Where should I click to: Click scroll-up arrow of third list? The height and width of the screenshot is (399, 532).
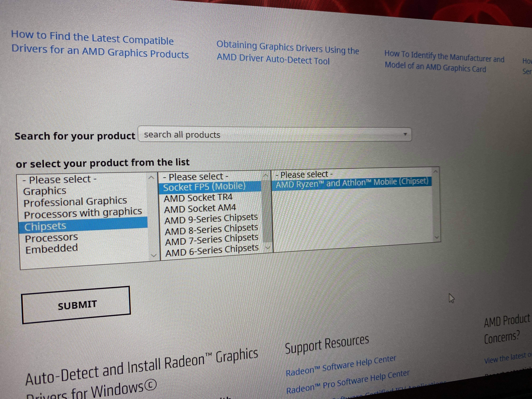tap(435, 172)
